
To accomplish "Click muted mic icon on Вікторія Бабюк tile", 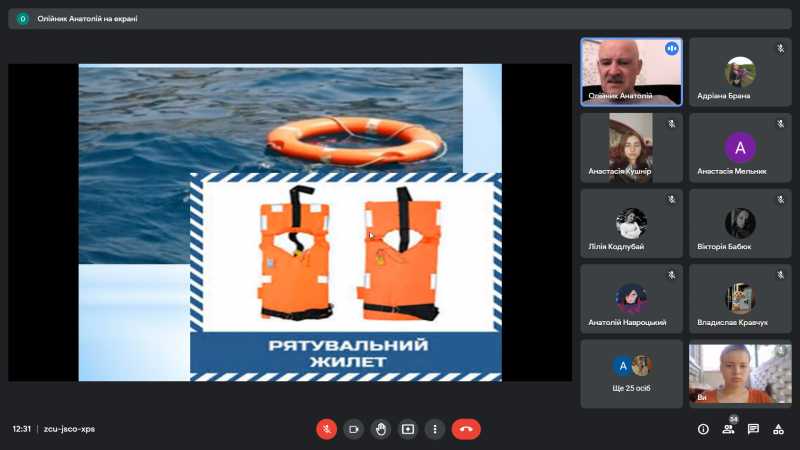I will coord(780,199).
